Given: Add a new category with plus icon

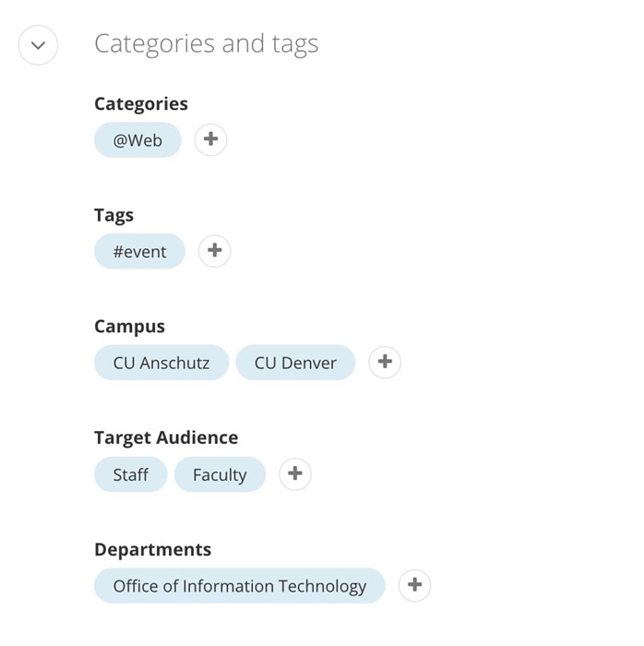Looking at the screenshot, I should [210, 139].
